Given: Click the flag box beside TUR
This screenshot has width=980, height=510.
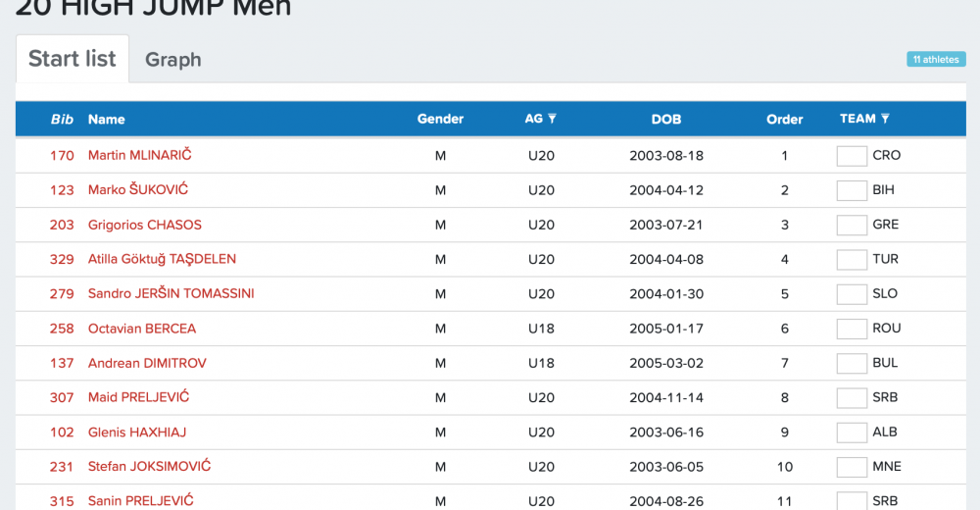Looking at the screenshot, I should click(852, 260).
